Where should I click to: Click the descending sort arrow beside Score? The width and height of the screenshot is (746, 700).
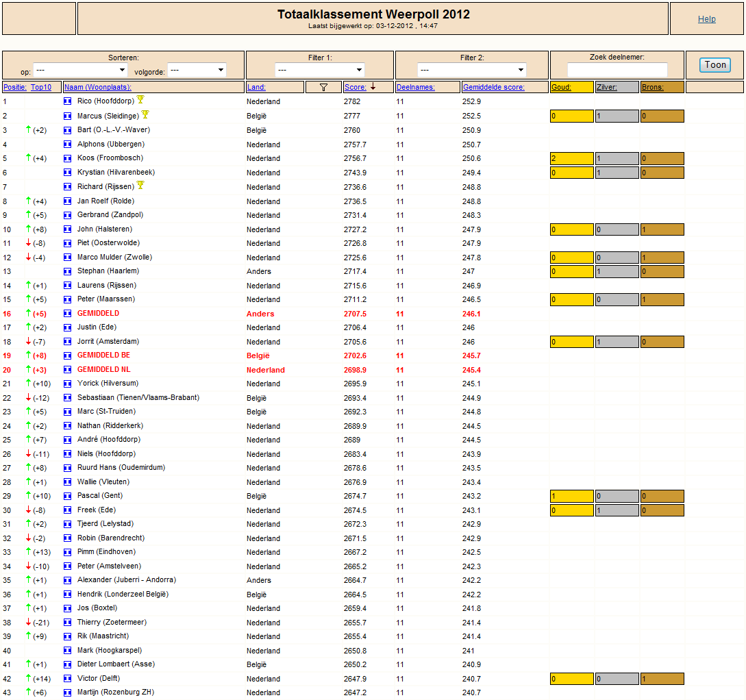coord(373,86)
